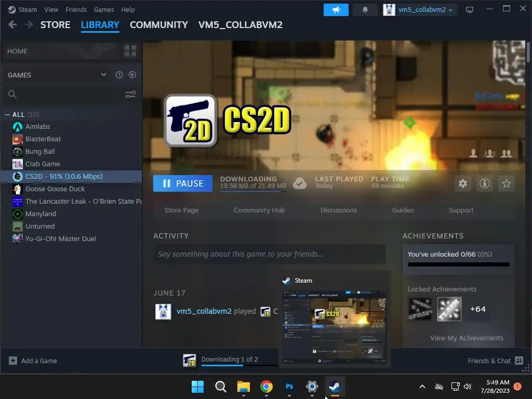The width and height of the screenshot is (532, 399).
Task: Open the Friends menu
Action: pos(76,10)
